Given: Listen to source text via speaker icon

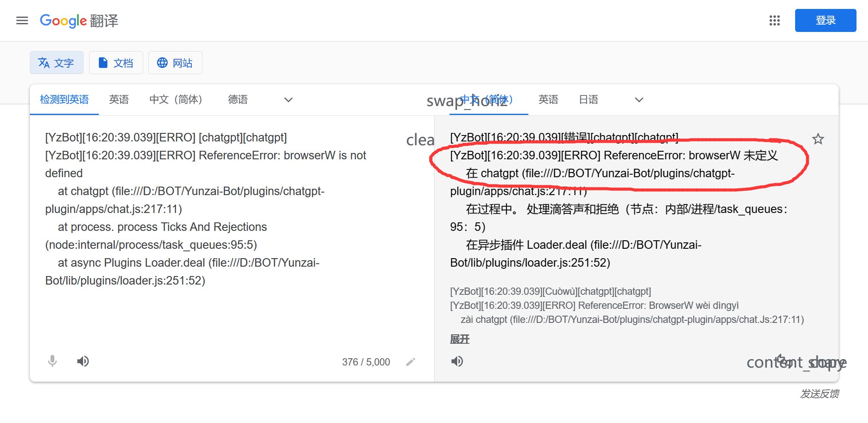Looking at the screenshot, I should (x=83, y=361).
